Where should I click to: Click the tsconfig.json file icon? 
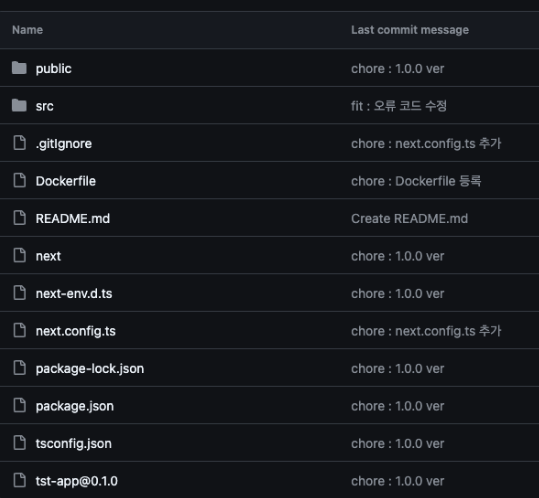[20, 443]
